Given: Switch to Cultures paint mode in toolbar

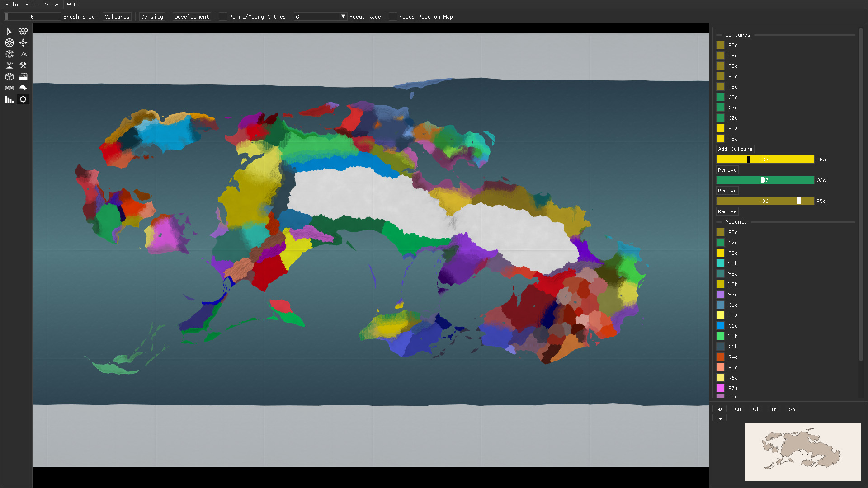Looking at the screenshot, I should [117, 17].
